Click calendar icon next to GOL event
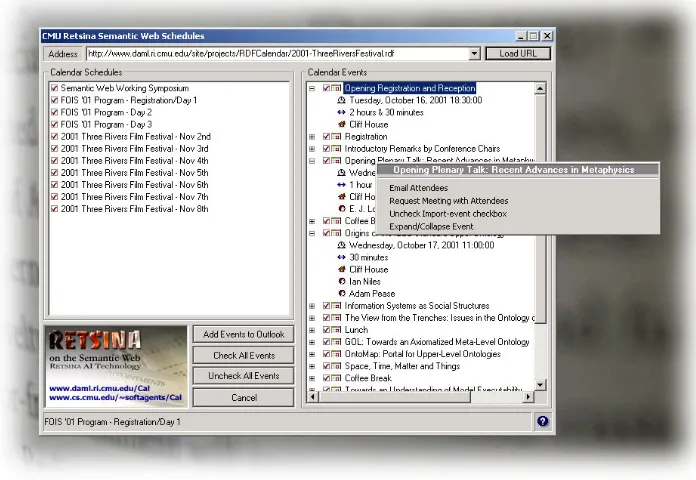Viewport: 696px width, 480px height. pos(336,342)
